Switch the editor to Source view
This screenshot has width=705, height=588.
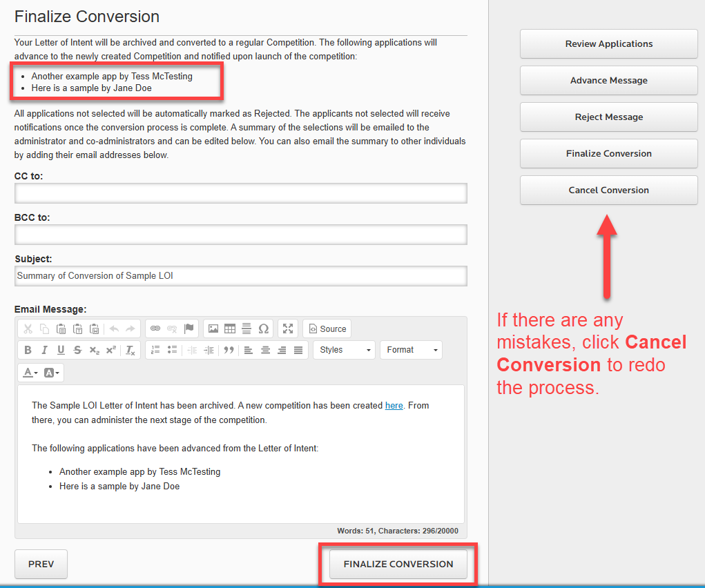tap(327, 329)
